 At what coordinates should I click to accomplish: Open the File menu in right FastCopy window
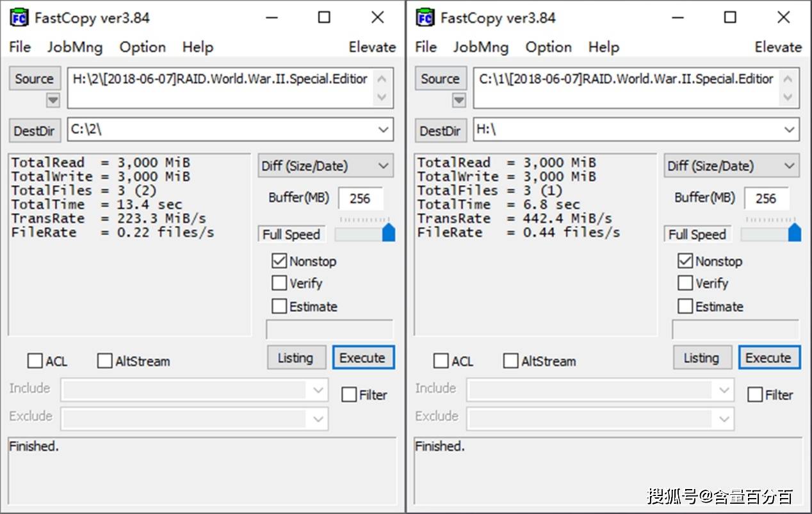(426, 47)
